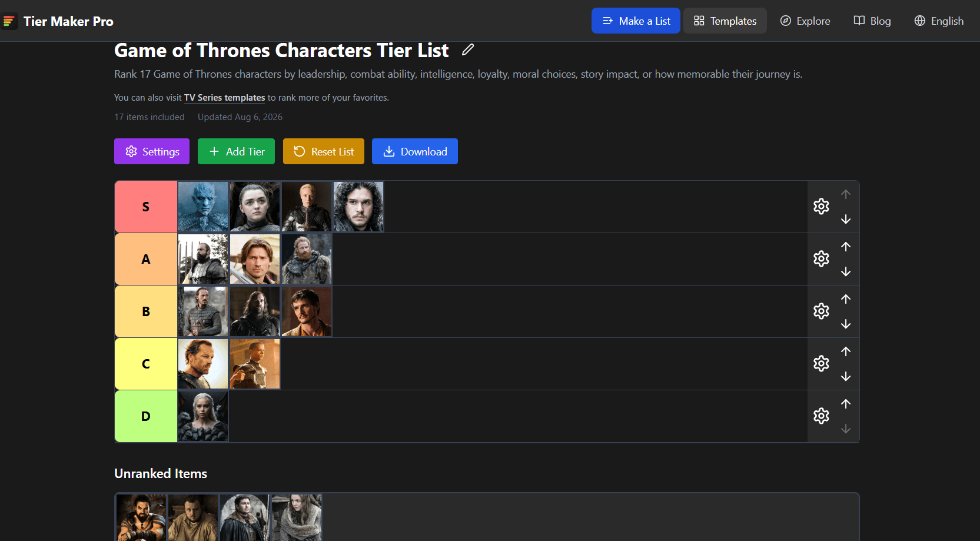Open settings gear for the D tier
This screenshot has height=541, width=980.
pos(821,416)
